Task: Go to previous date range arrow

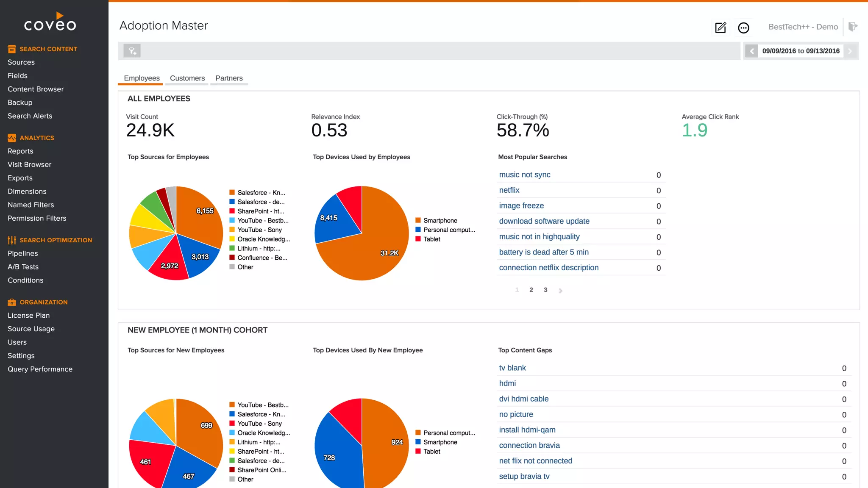Action: pos(751,51)
